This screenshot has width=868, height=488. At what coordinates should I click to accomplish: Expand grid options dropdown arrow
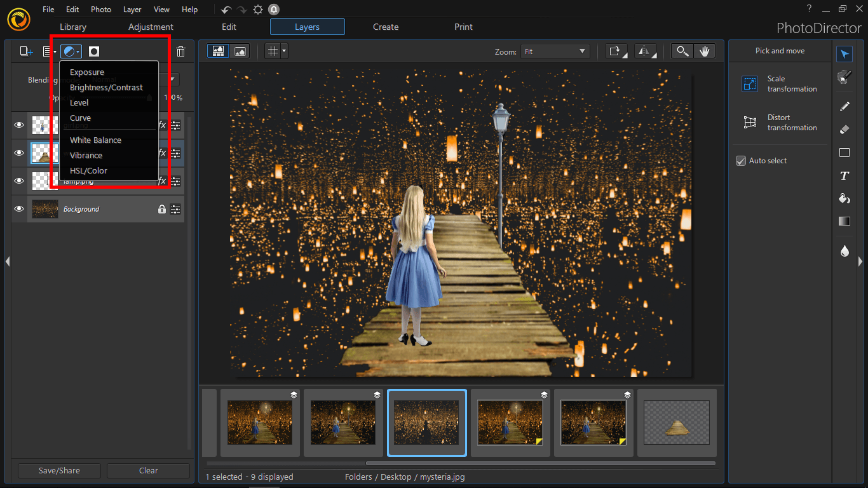point(284,51)
